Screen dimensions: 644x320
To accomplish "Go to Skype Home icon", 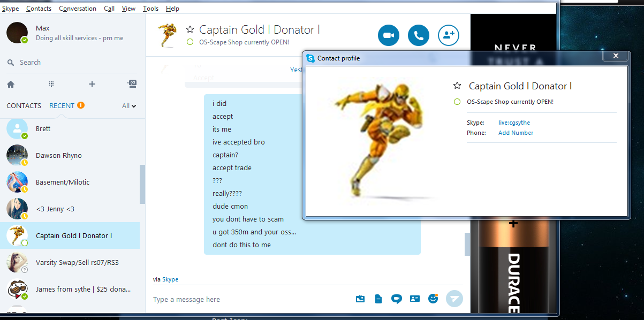I will click(11, 84).
